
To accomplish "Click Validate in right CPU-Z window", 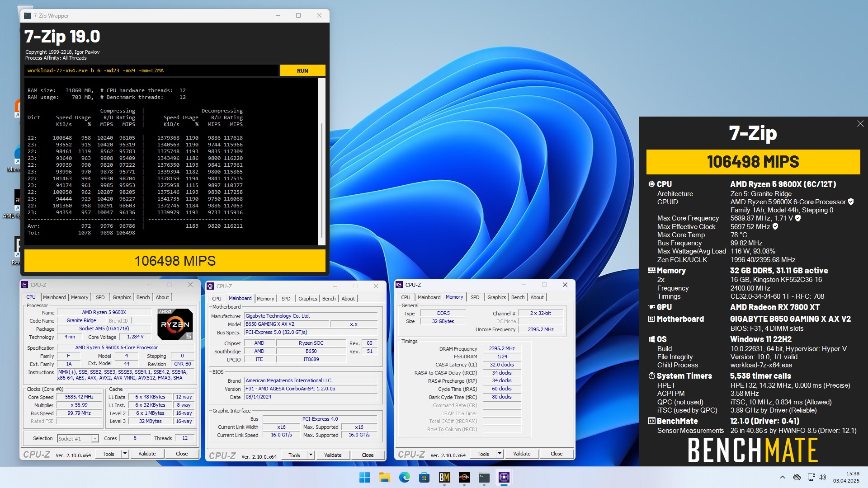I will pyautogui.click(x=522, y=454).
